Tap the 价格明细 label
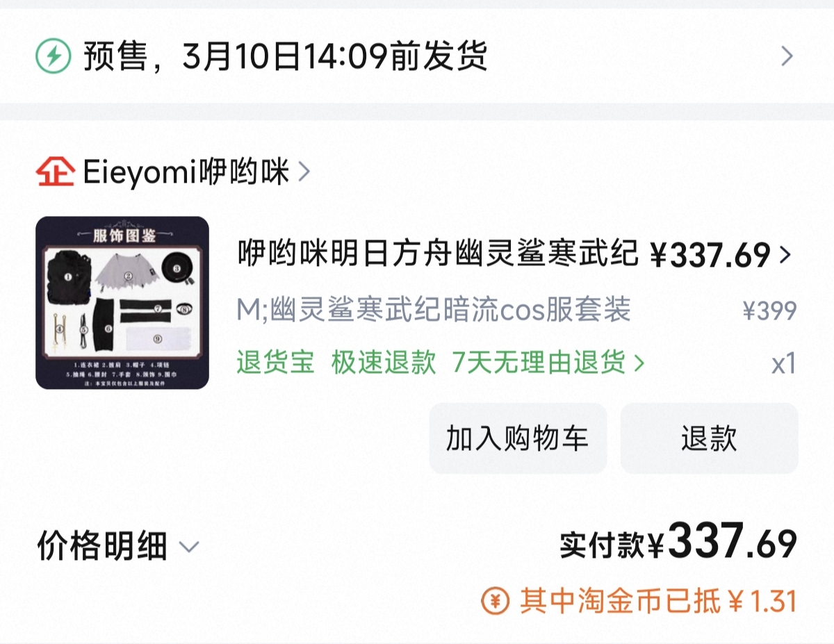The width and height of the screenshot is (834, 644). tap(102, 546)
